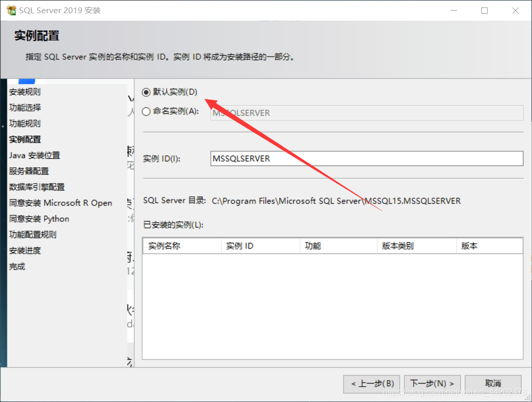Open the 完成 step in sidebar
532x402 pixels.
click(17, 267)
